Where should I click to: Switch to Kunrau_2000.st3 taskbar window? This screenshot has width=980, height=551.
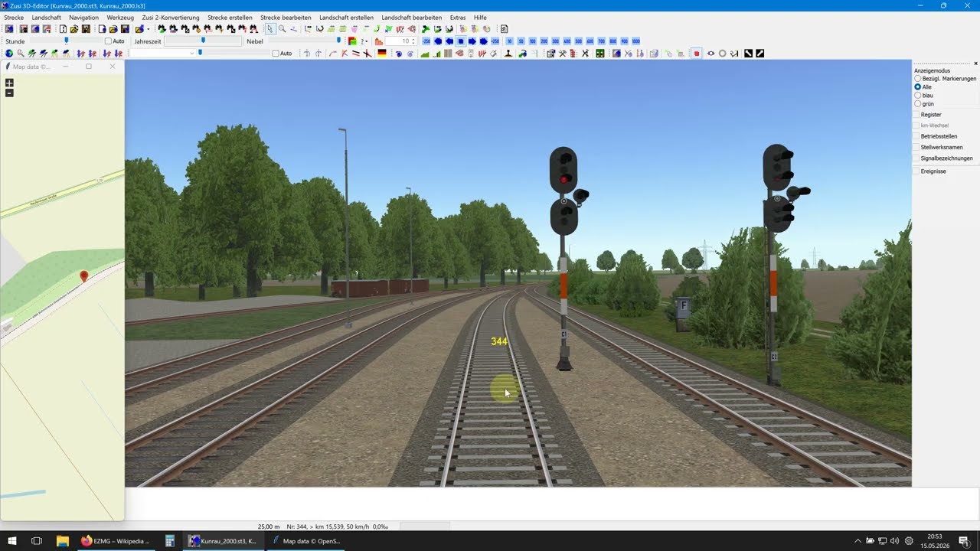(x=223, y=541)
